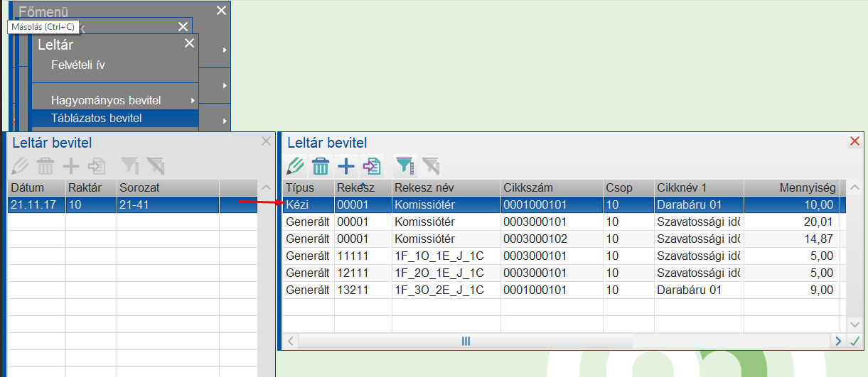Click the horizontal scrollbar's left arrow
This screenshot has height=377, width=868.
pos(290,342)
